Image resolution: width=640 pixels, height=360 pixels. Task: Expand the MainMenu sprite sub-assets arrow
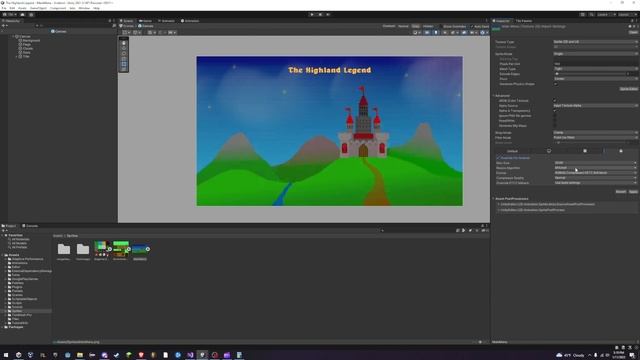click(x=148, y=249)
